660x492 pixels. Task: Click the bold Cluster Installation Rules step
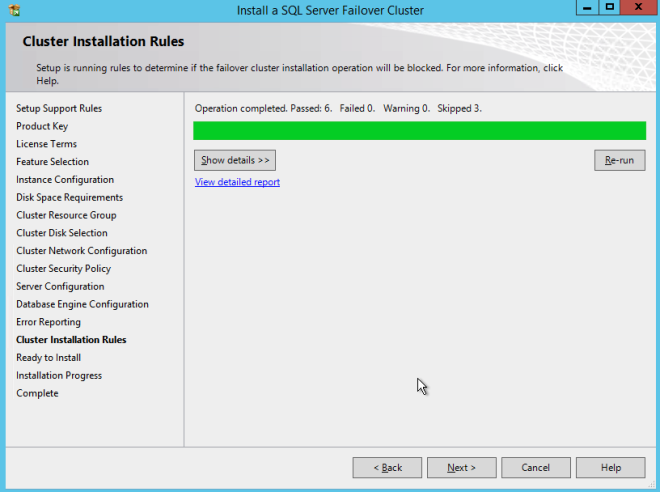(71, 340)
